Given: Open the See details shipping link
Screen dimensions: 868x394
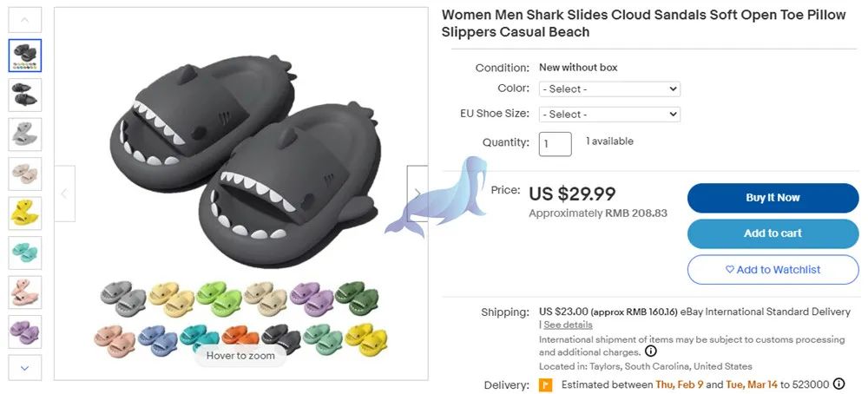Looking at the screenshot, I should [x=568, y=325].
